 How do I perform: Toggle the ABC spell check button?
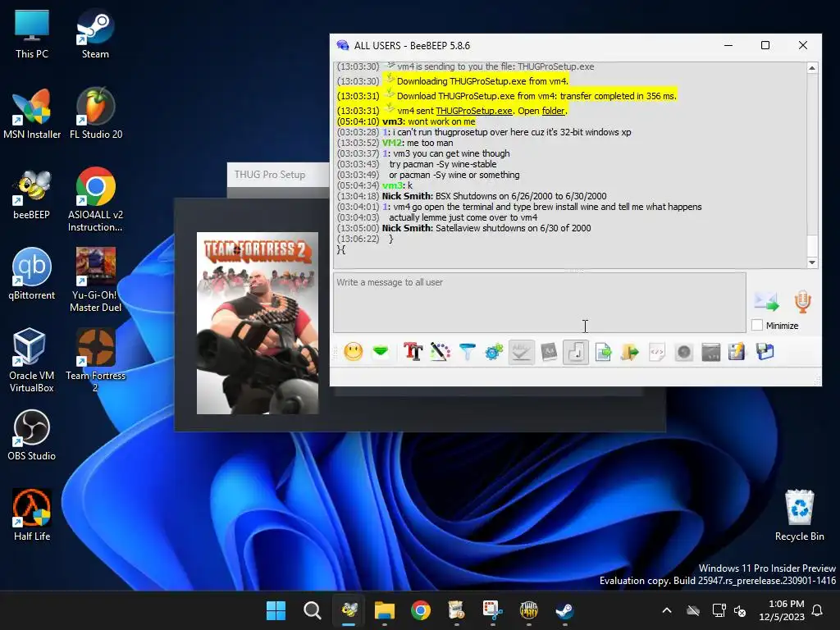[521, 352]
